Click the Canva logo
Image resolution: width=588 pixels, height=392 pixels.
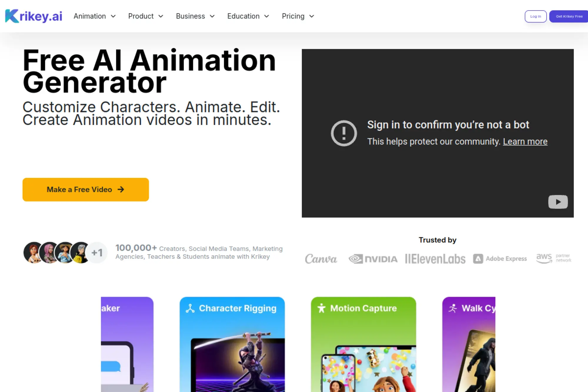tap(321, 259)
